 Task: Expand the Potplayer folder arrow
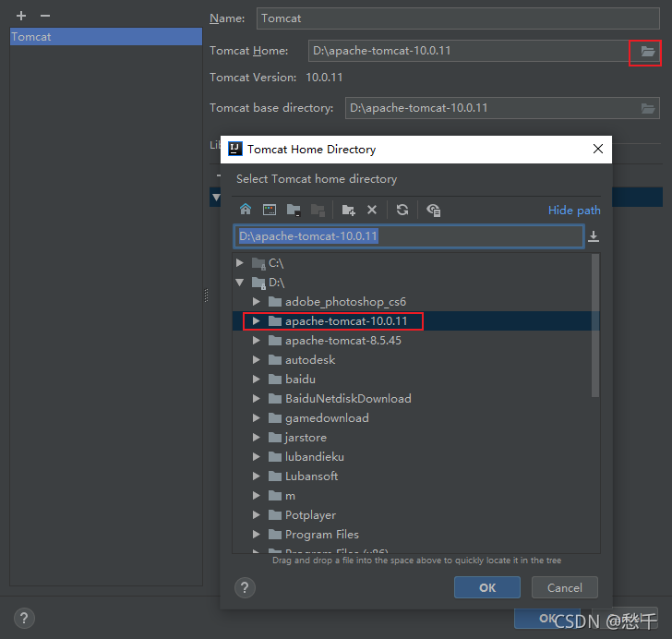click(257, 514)
